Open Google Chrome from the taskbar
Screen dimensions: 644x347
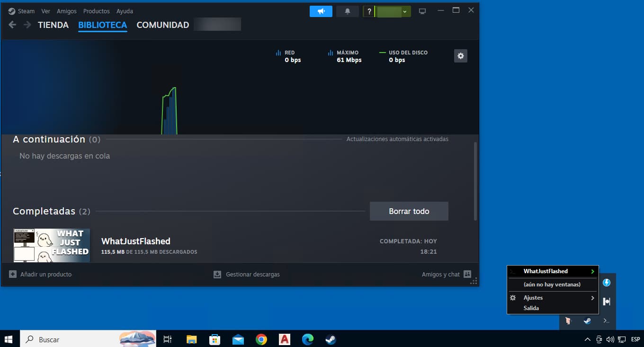coord(261,339)
